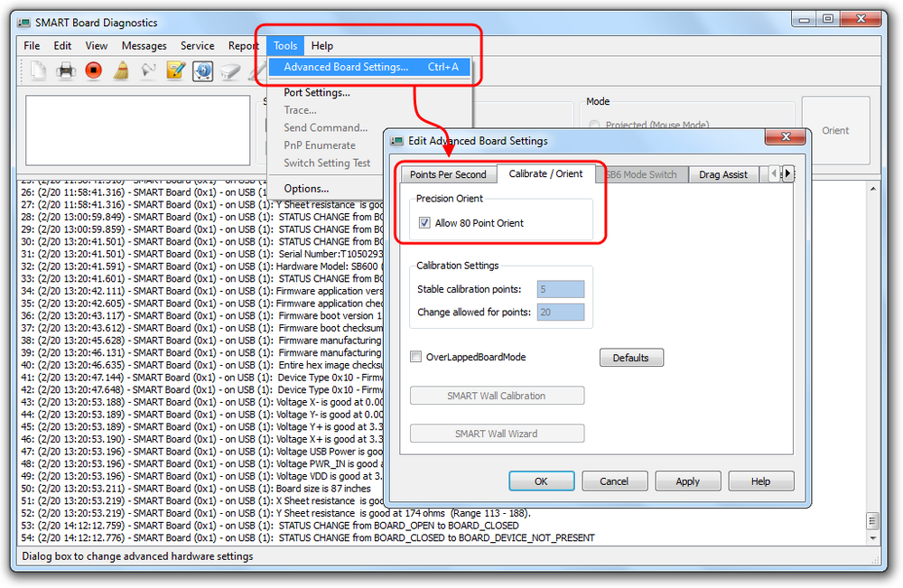This screenshot has width=903, height=588.
Task: Select log line 36 'Firmware boot version'
Action: click(x=201, y=315)
